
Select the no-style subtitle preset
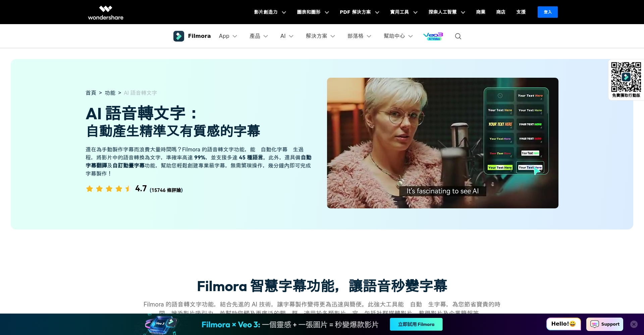pyautogui.click(x=500, y=96)
